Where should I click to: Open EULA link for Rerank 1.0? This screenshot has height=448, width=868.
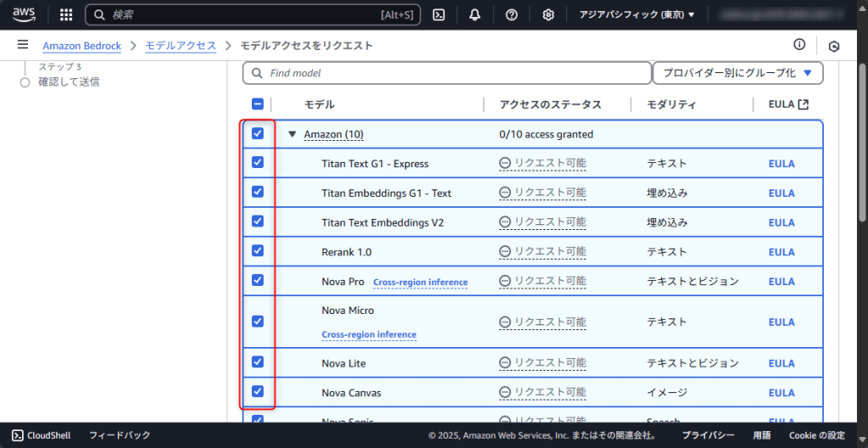782,252
